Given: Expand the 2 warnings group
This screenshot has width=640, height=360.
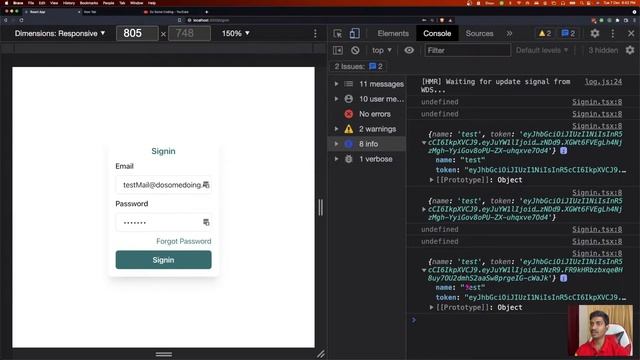Looking at the screenshot, I should tap(336, 129).
